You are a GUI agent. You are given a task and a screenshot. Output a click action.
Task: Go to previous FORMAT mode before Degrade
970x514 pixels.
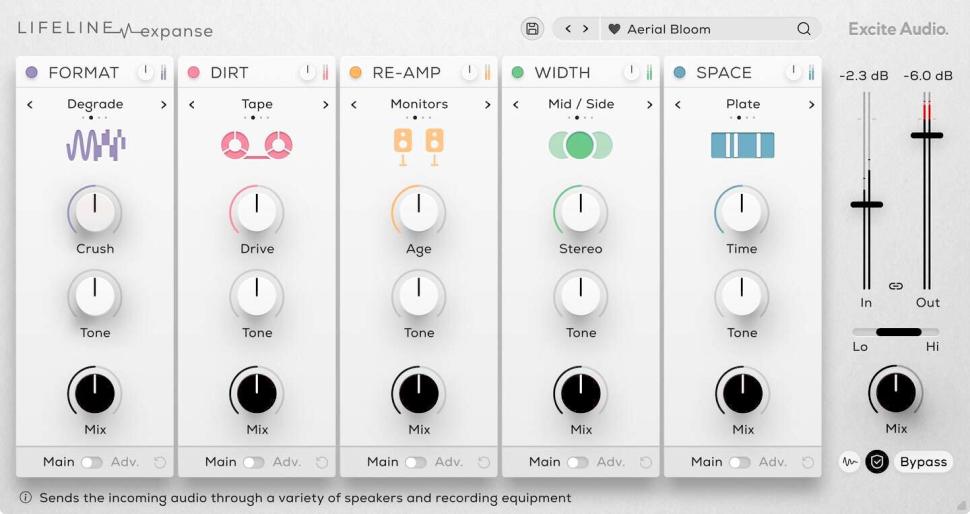pos(30,105)
